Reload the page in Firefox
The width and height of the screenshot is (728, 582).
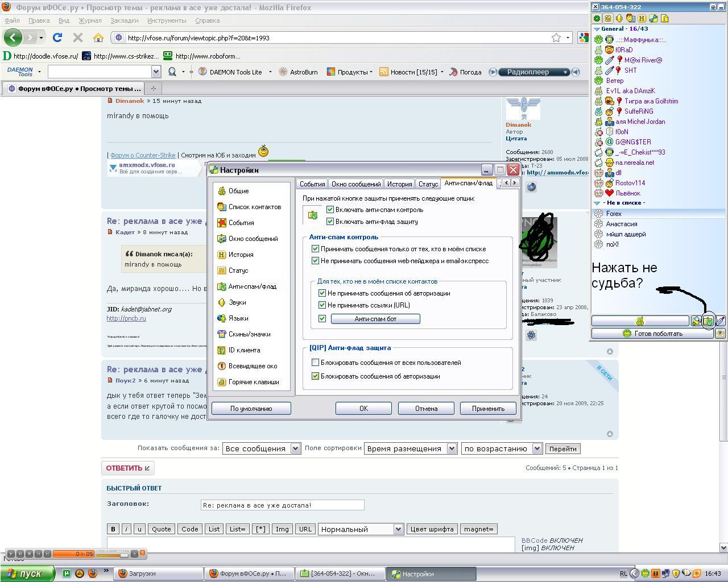click(57, 38)
